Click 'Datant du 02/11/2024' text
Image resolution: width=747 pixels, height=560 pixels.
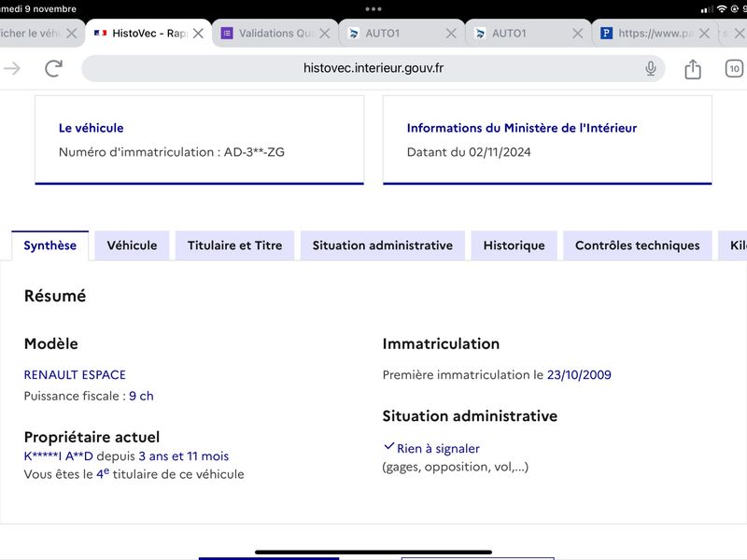(x=469, y=152)
